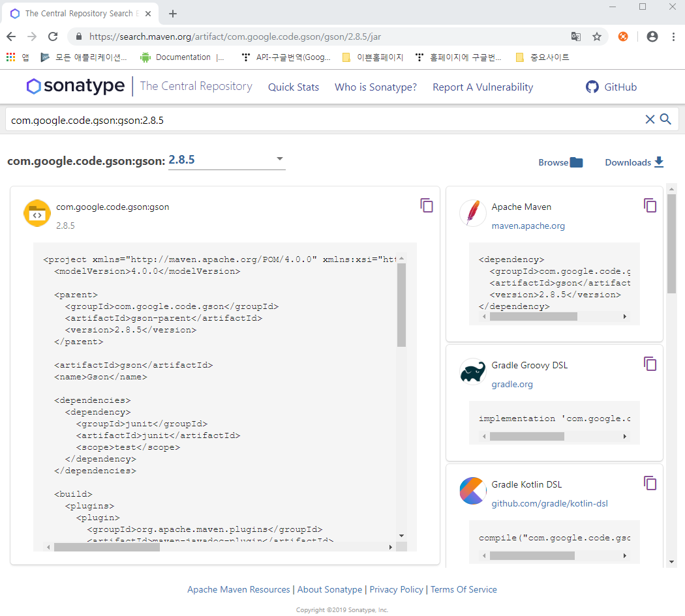Open the 모든 애플리케이션 bookmark
This screenshot has width=685, height=616.
pos(84,57)
